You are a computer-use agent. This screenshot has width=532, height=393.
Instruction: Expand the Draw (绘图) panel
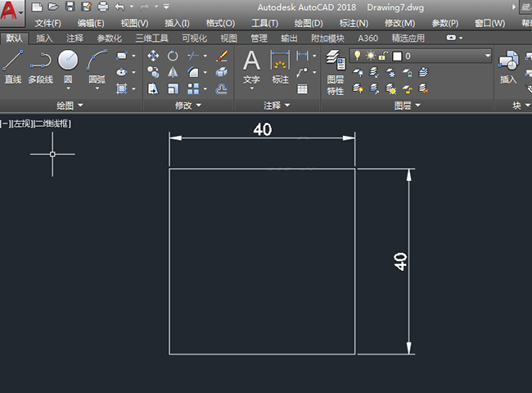70,106
